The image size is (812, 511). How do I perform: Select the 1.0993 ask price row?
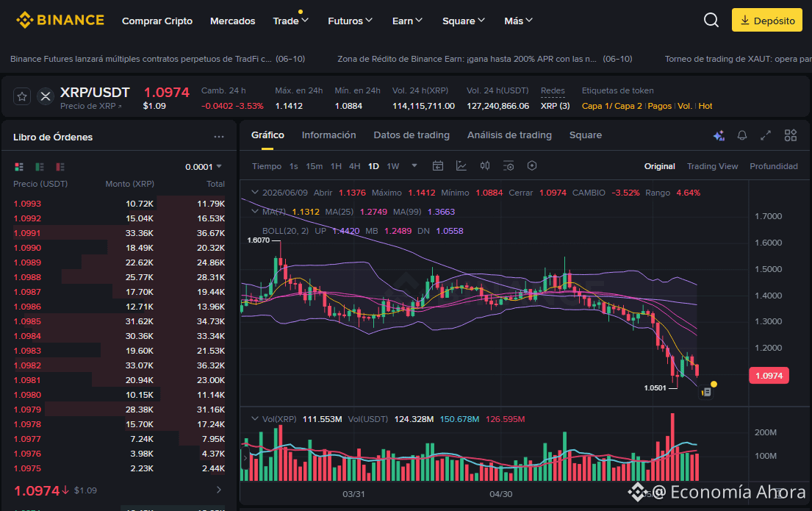click(x=119, y=204)
